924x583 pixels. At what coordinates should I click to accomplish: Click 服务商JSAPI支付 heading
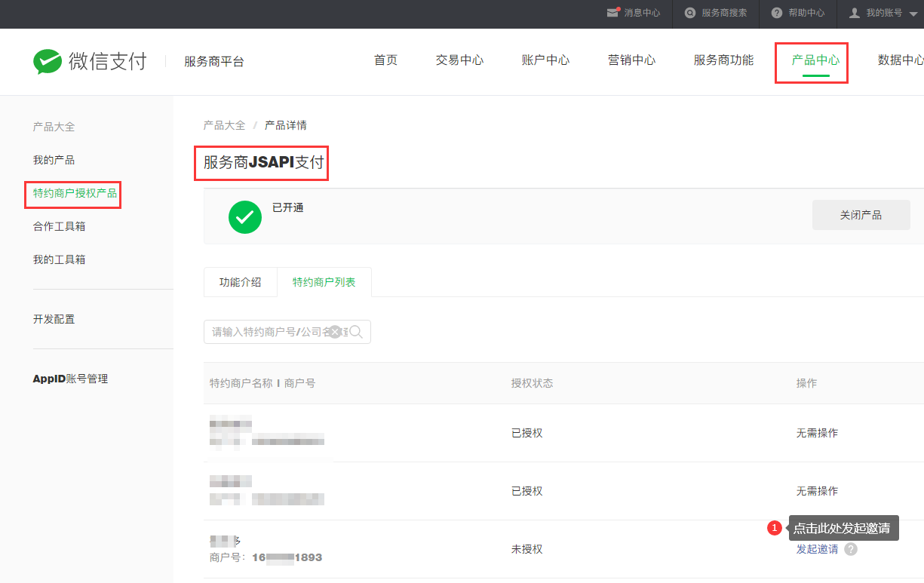point(263,162)
